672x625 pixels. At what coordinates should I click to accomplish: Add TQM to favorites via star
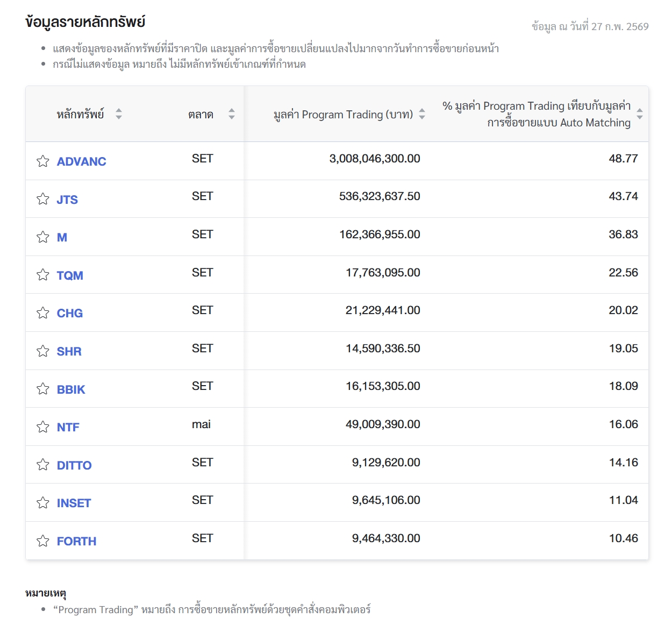click(x=43, y=275)
